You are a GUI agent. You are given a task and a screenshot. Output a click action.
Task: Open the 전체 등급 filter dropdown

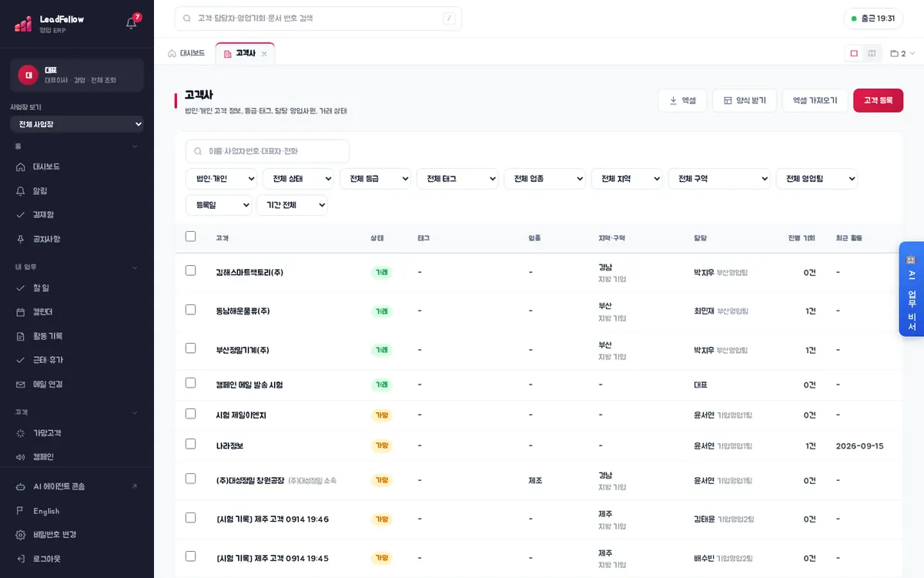pyautogui.click(x=375, y=179)
